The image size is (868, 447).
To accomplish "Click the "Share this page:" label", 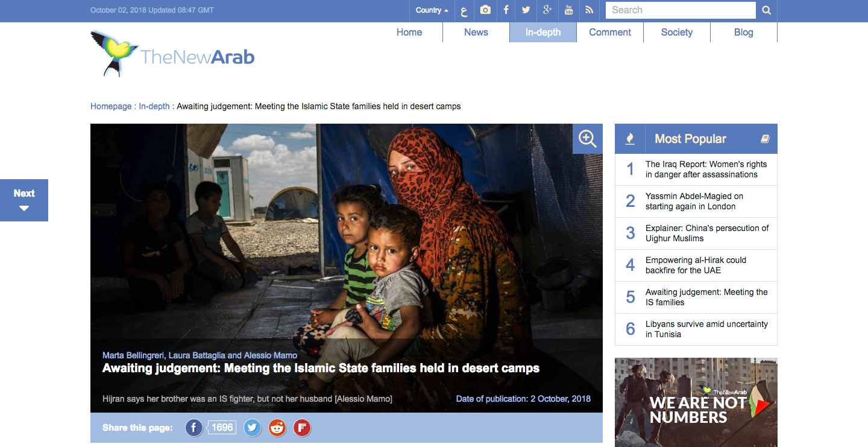I will pyautogui.click(x=137, y=428).
